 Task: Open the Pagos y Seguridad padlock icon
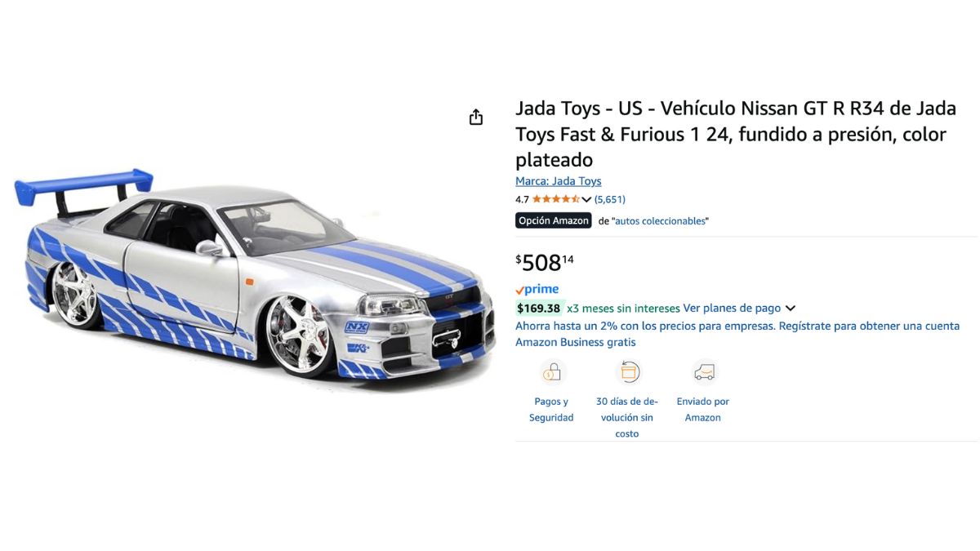point(552,373)
